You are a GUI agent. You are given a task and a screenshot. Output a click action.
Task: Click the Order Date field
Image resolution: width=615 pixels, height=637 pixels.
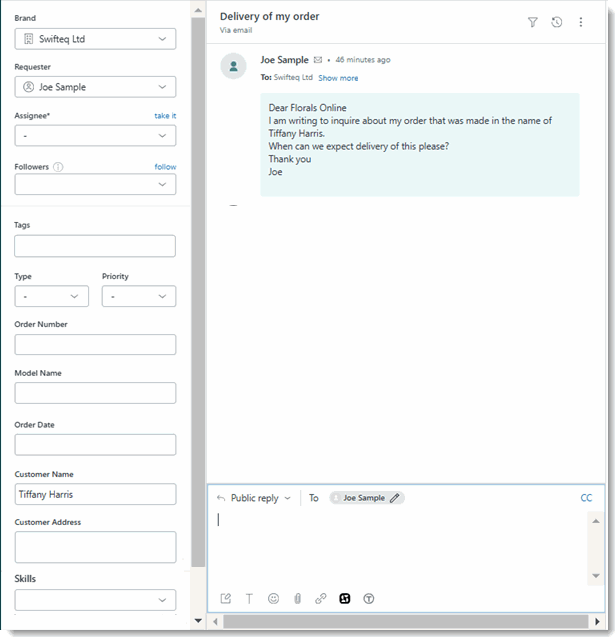(95, 444)
